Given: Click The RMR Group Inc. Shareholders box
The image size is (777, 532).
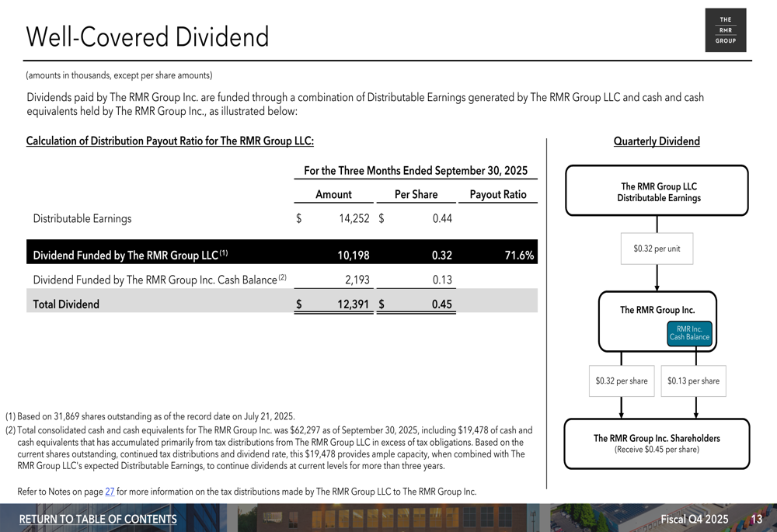Looking at the screenshot, I should pyautogui.click(x=657, y=443).
